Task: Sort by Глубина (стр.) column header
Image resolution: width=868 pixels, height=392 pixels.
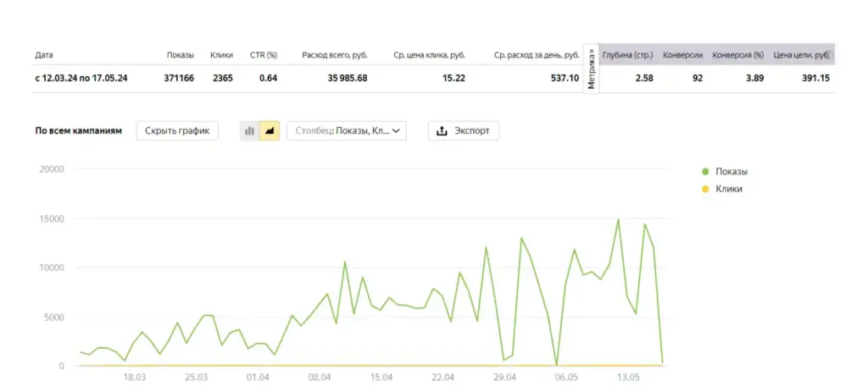Action: (628, 55)
